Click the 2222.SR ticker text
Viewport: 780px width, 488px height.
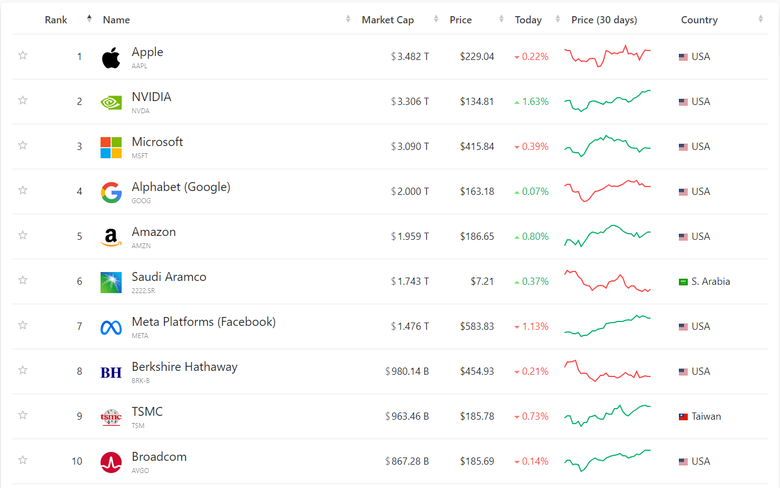[x=143, y=291]
